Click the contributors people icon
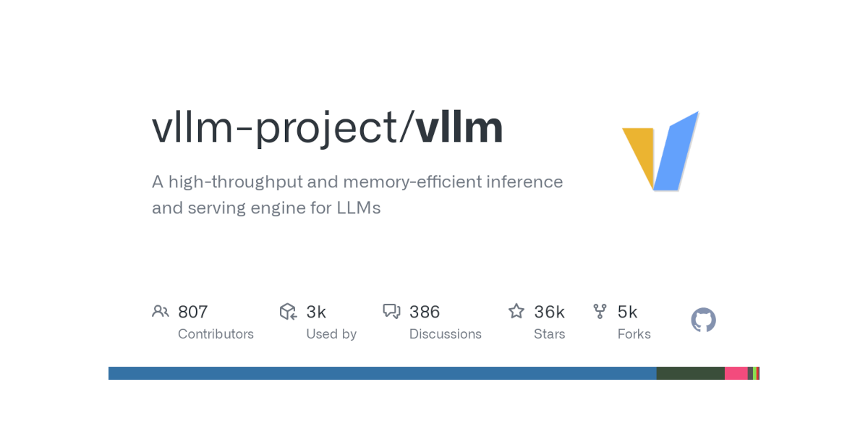 160,311
